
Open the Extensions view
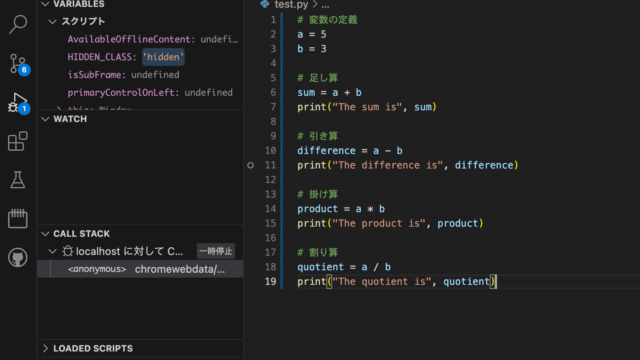[18, 141]
